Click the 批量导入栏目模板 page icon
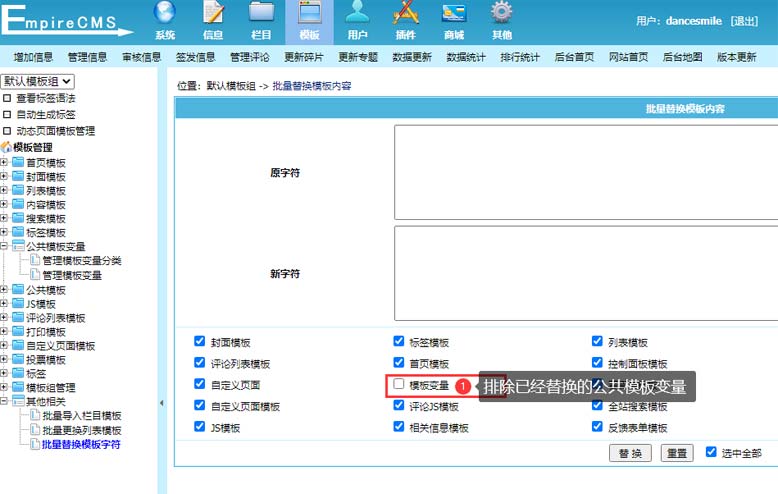Image resolution: width=778 pixels, height=494 pixels. coord(35,415)
